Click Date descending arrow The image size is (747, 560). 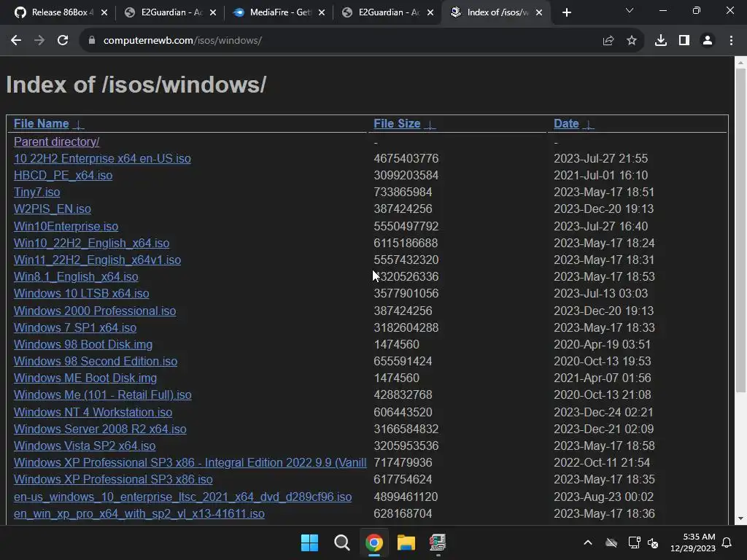point(589,125)
